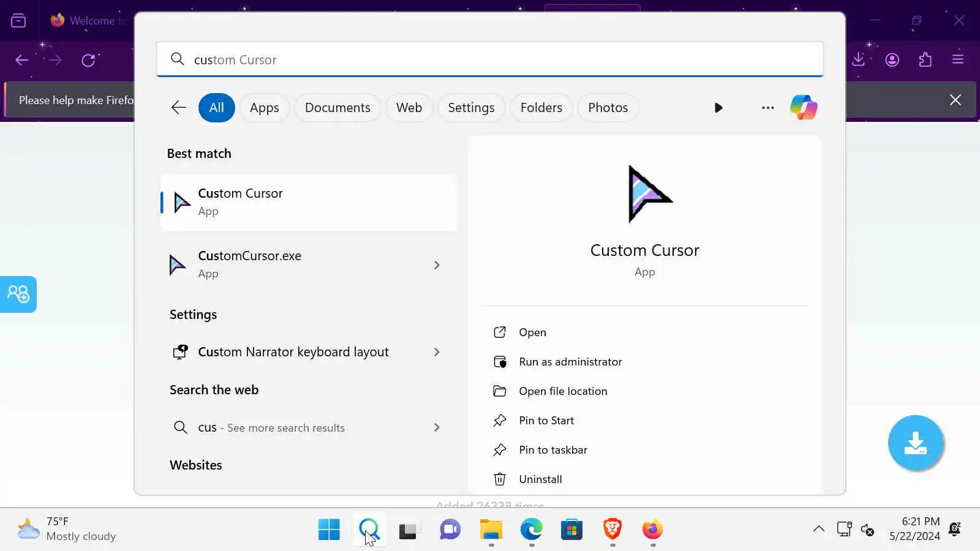Show more filters with the play arrow
The width and height of the screenshot is (980, 551).
718,108
